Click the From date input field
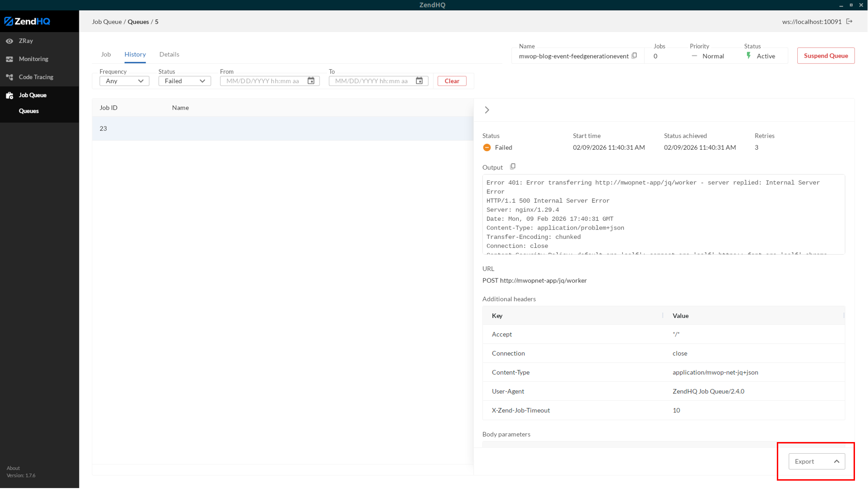 pos(262,81)
